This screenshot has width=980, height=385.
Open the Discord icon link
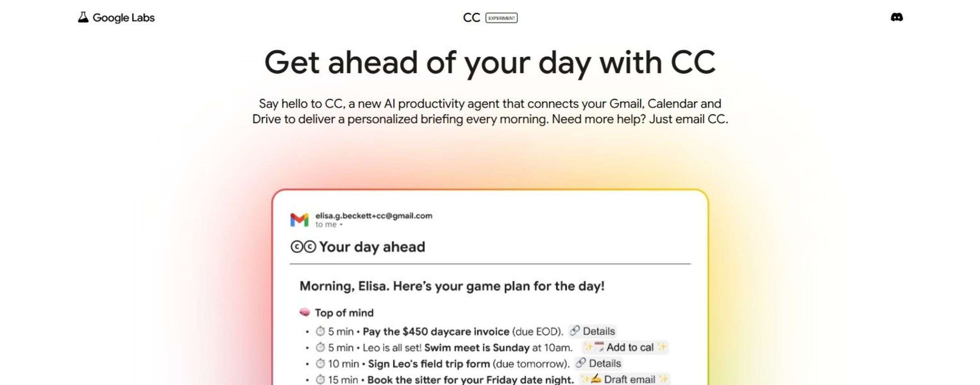pyautogui.click(x=897, y=17)
